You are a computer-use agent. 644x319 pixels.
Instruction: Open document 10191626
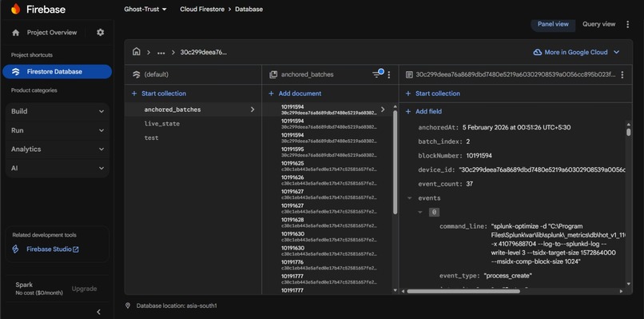329,180
